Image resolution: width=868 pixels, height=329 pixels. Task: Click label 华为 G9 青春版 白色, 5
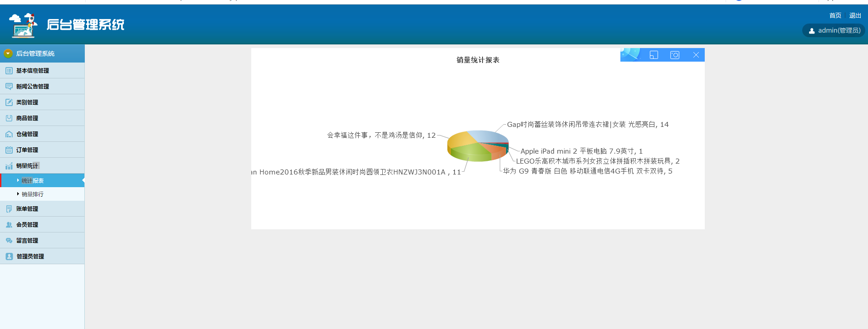tap(588, 171)
